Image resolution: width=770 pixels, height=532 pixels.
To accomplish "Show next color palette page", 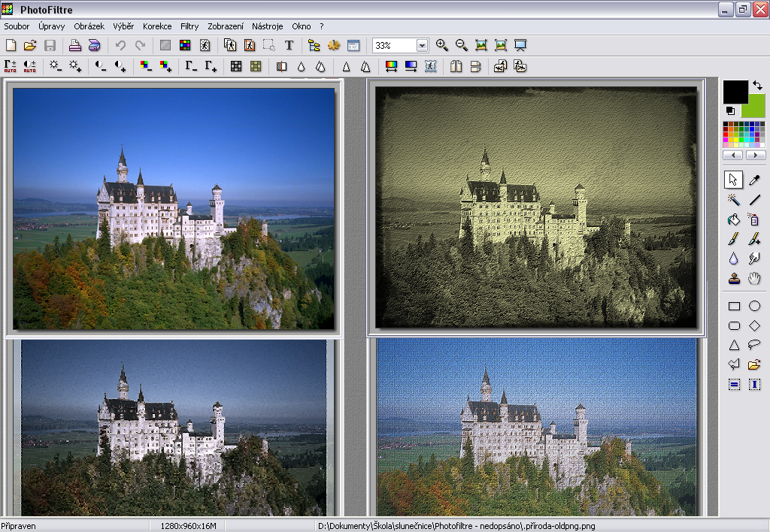I will click(754, 155).
